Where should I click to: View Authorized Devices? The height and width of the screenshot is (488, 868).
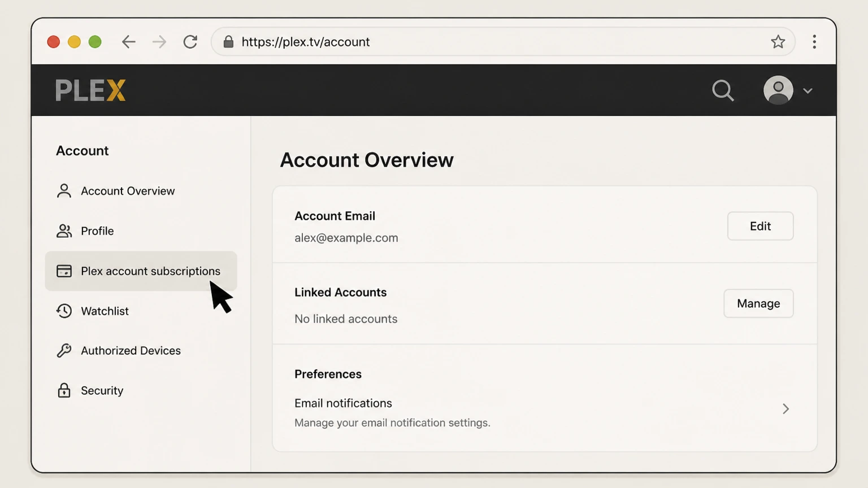coord(141,351)
